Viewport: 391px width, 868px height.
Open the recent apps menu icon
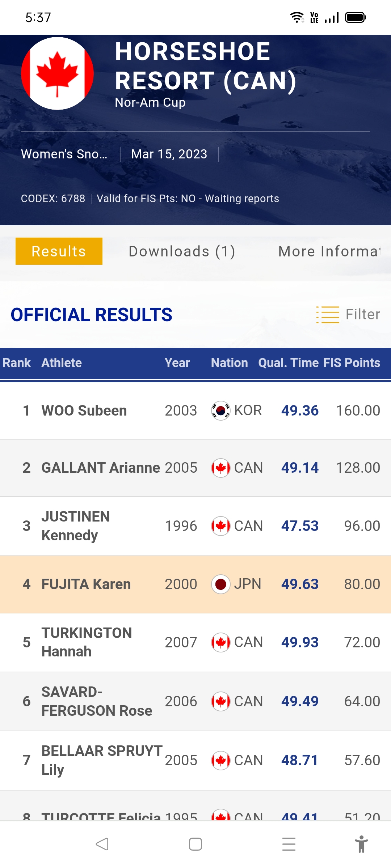pos(289,844)
